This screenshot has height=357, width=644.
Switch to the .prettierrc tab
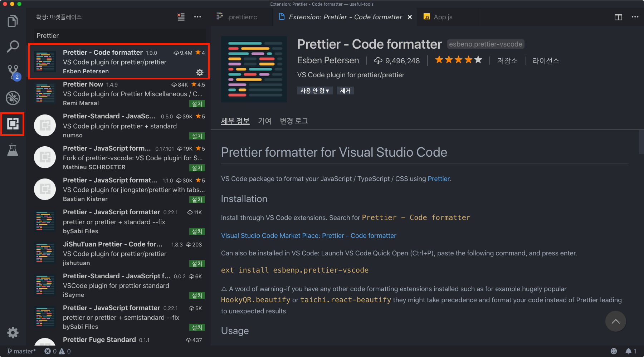(237, 17)
